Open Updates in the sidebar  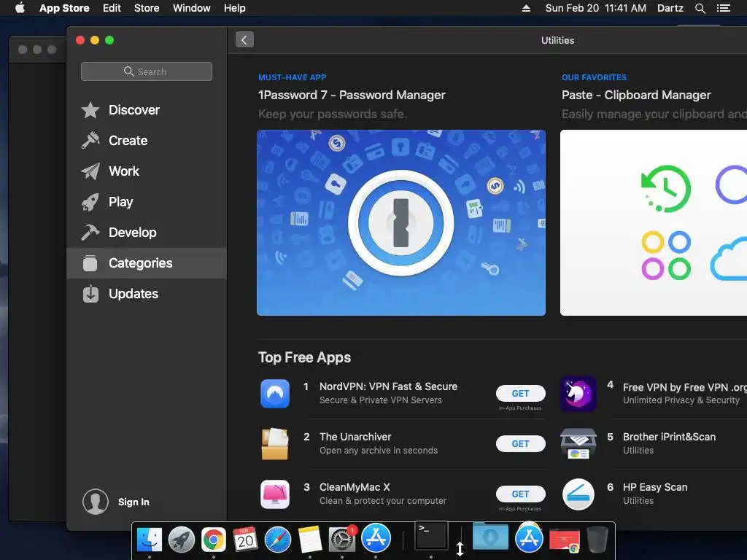click(147, 294)
